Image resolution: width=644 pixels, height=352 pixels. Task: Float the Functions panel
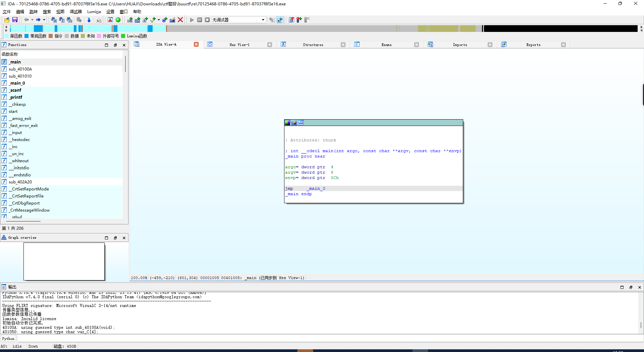coord(115,45)
